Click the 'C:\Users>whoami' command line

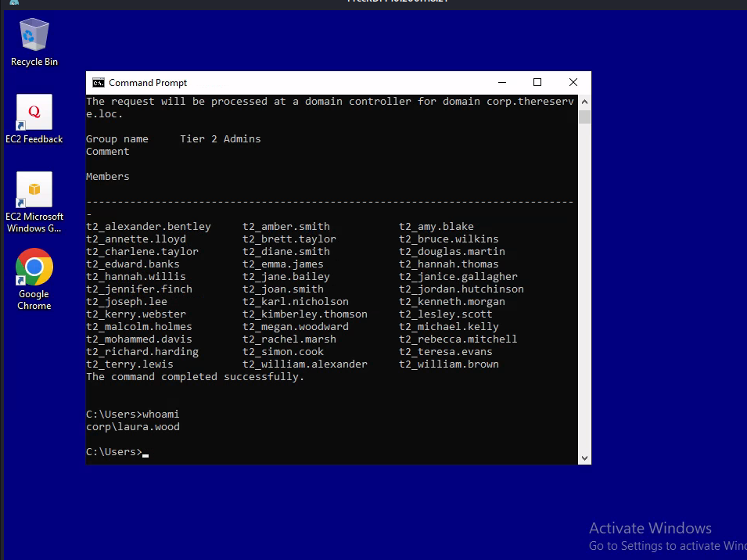133,415
